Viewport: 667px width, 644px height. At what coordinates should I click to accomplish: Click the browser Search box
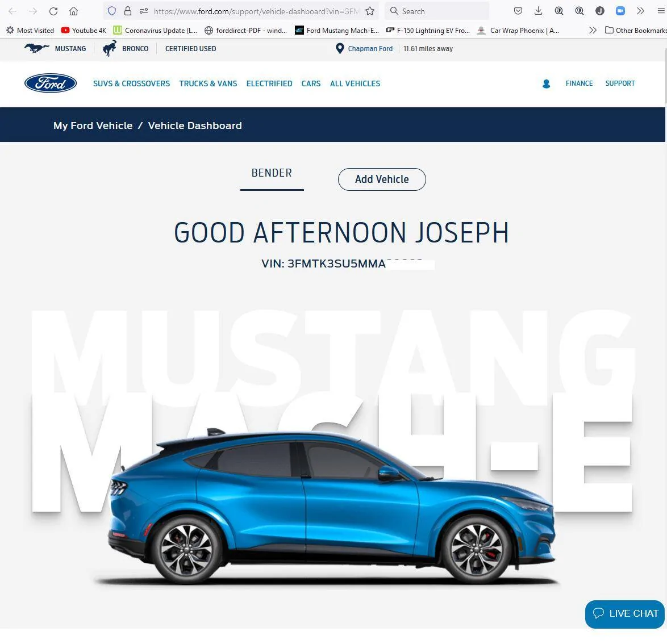437,11
